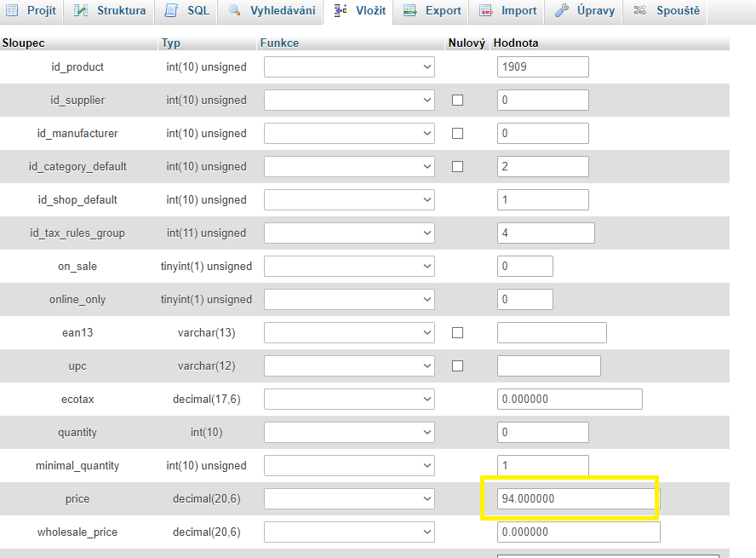
Task: Click the wholesale_price value field
Action: [x=579, y=532]
